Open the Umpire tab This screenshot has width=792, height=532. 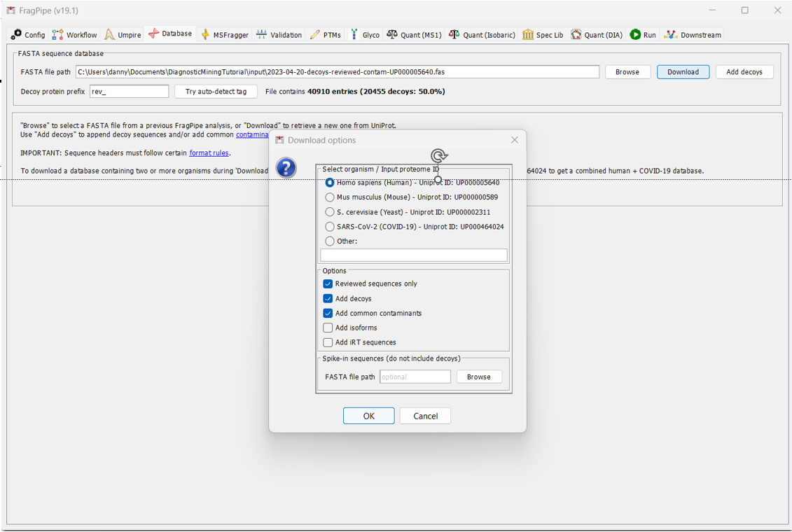pyautogui.click(x=123, y=35)
